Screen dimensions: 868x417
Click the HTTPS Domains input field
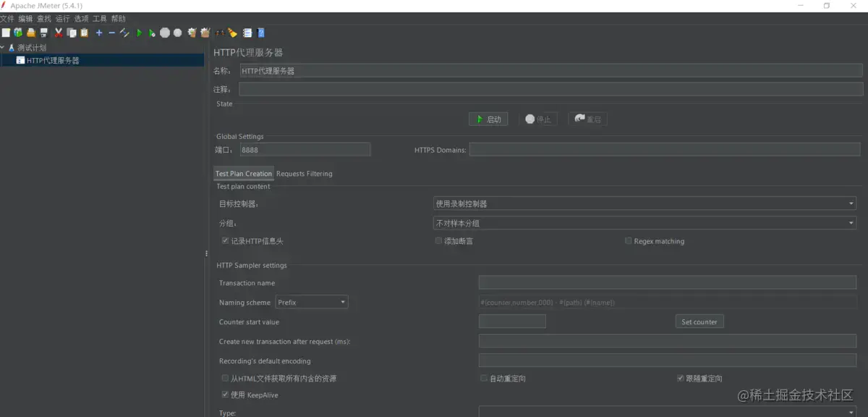[665, 149]
